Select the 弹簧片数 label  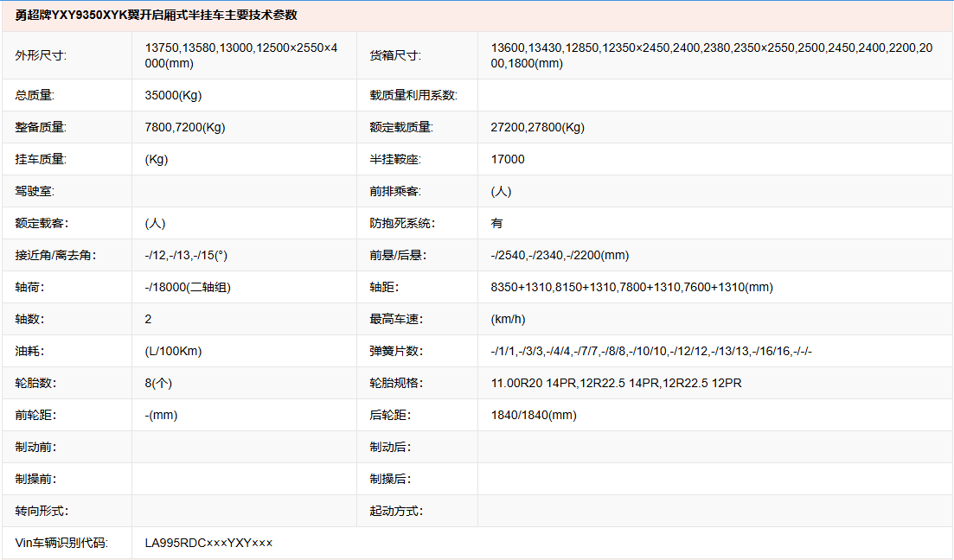[396, 352]
